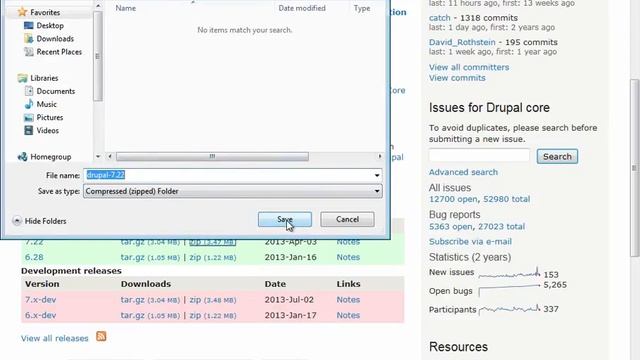
Task: Click the Save button
Action: tap(285, 219)
